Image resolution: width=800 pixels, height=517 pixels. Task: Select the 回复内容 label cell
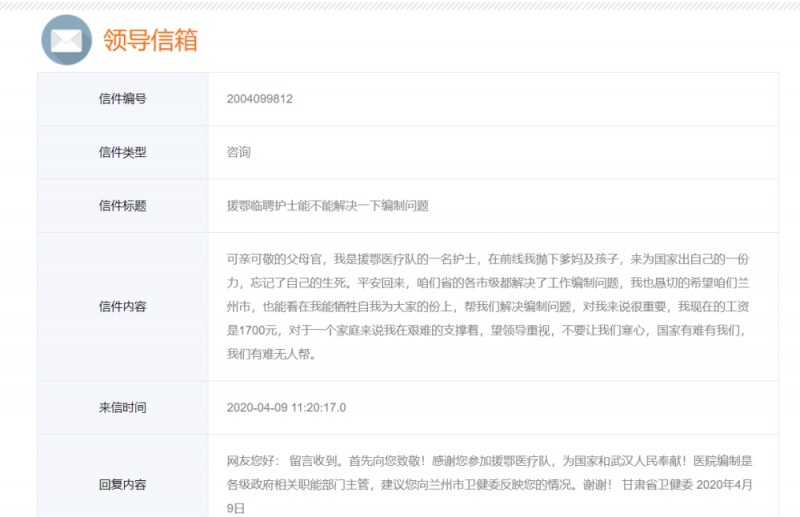(x=122, y=485)
